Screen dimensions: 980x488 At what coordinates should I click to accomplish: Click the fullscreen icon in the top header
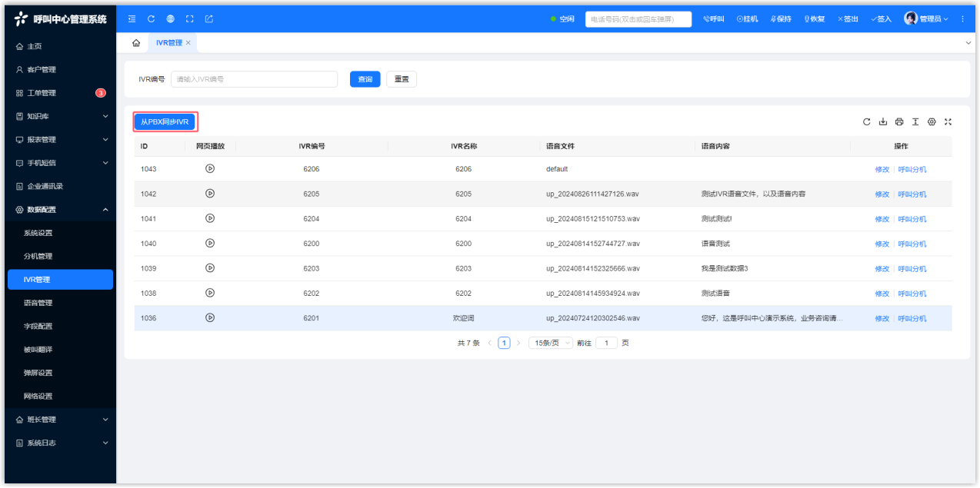coord(189,19)
